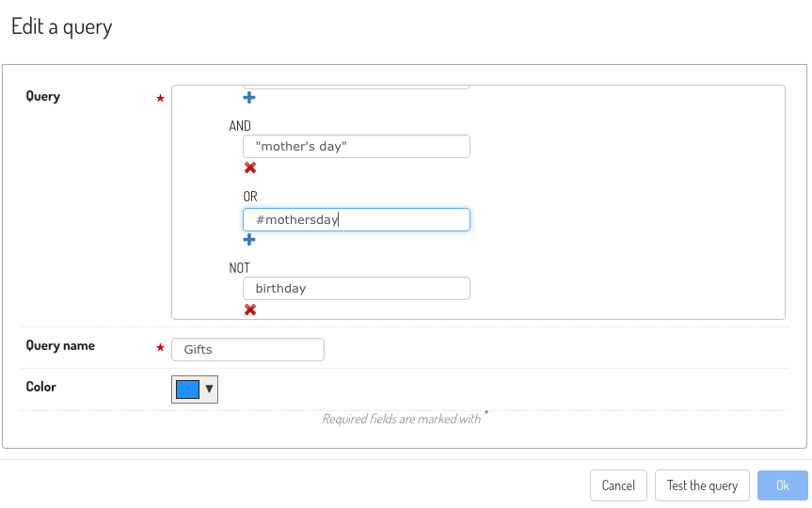Focus the "mother's day" input field
812x508 pixels.
pyautogui.click(x=357, y=147)
